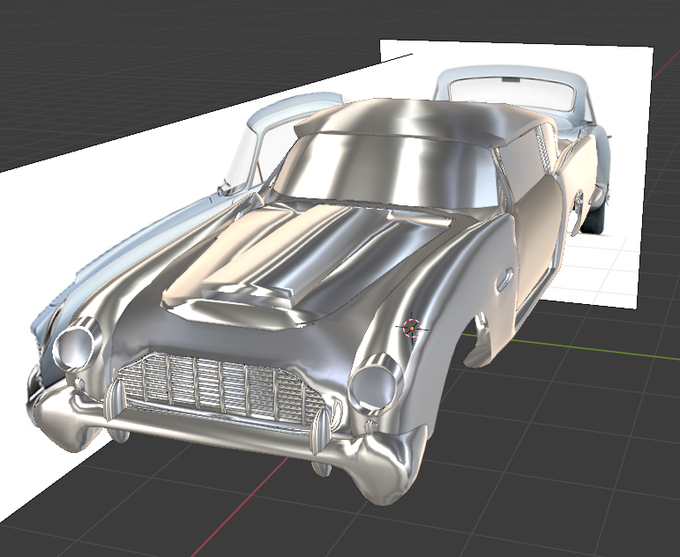This screenshot has width=680, height=557.
Task: Select the headlight beside the 3D cursor
Action: click(376, 384)
